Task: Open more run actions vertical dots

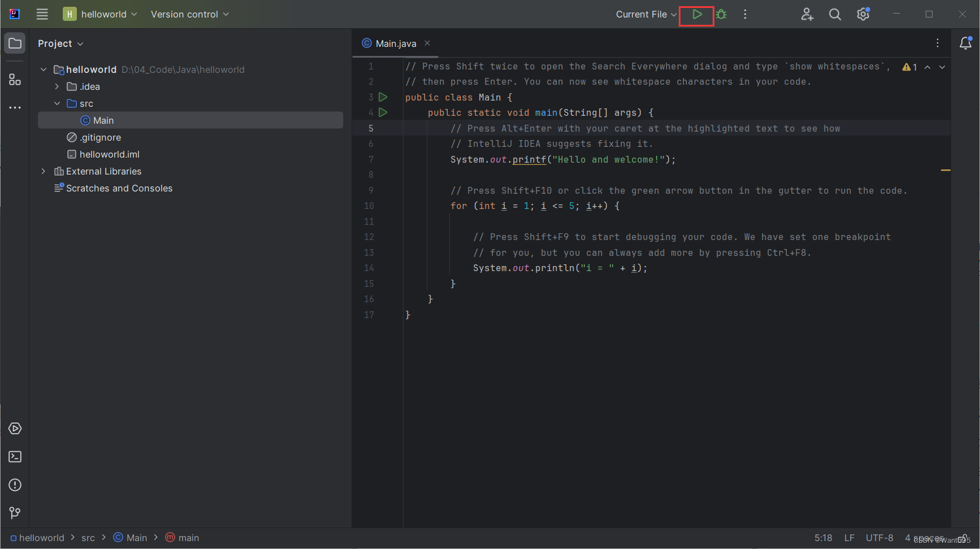Action: point(745,15)
